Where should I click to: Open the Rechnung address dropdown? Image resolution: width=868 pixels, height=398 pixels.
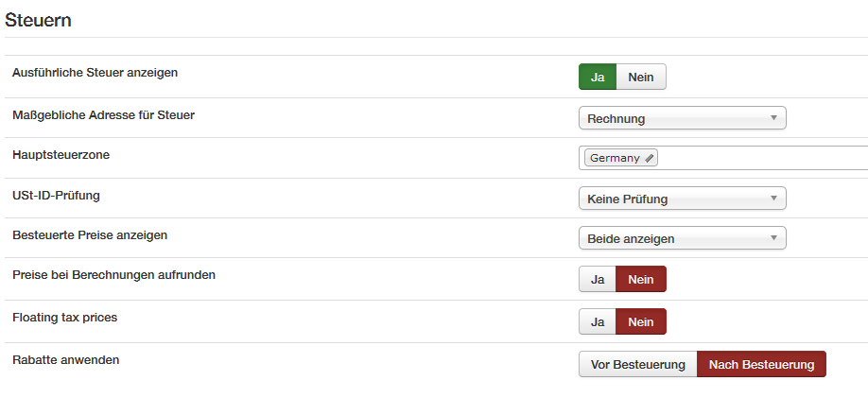(x=682, y=118)
